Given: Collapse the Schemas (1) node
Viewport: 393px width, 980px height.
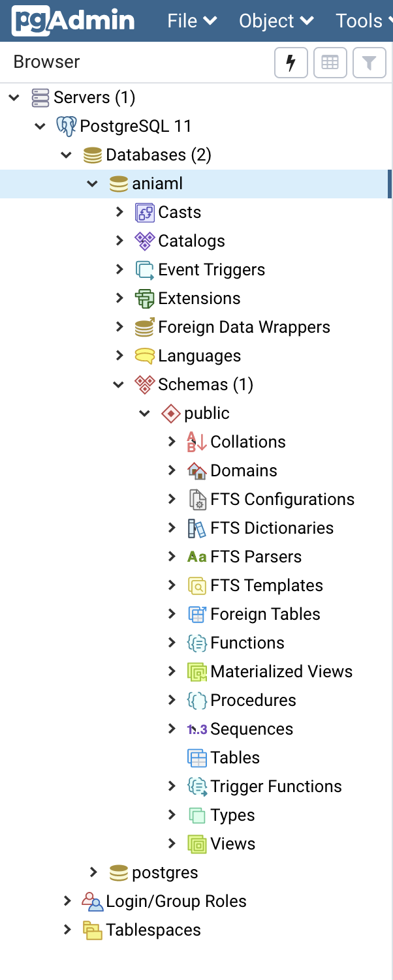Looking at the screenshot, I should coord(119,384).
